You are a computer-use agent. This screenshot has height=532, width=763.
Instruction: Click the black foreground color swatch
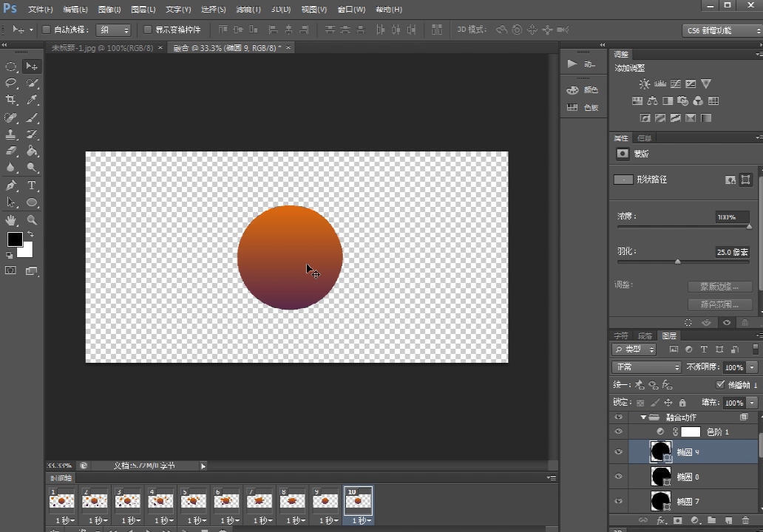15,239
